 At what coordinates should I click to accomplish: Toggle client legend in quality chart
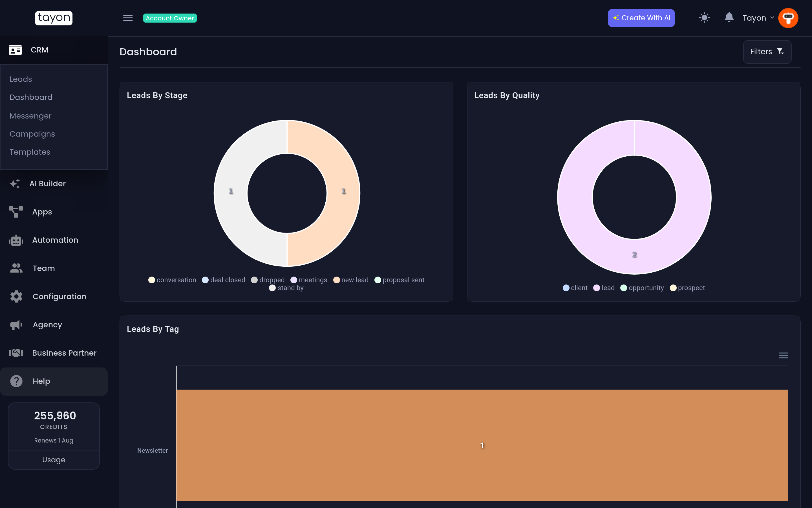575,288
